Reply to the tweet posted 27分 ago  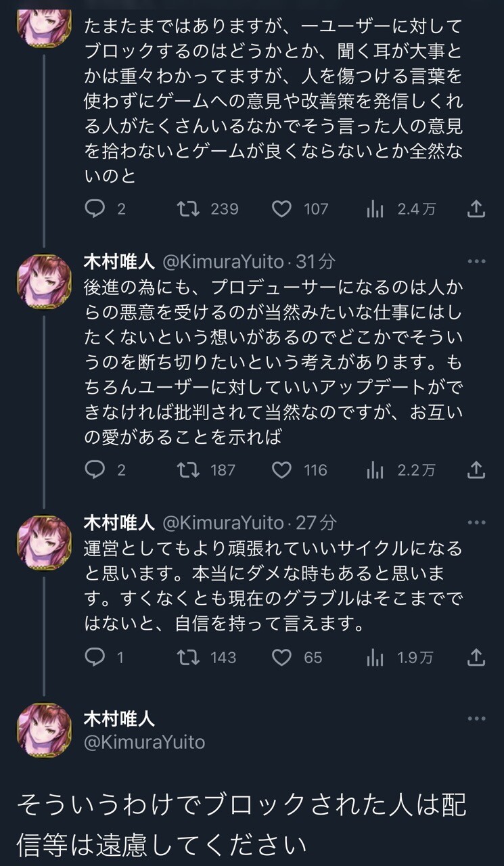95,657
